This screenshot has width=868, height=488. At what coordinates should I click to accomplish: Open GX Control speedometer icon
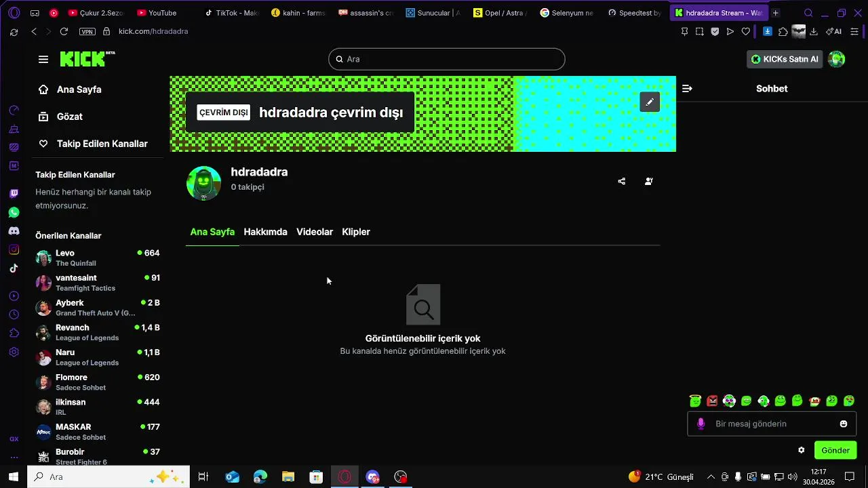pos(14,110)
